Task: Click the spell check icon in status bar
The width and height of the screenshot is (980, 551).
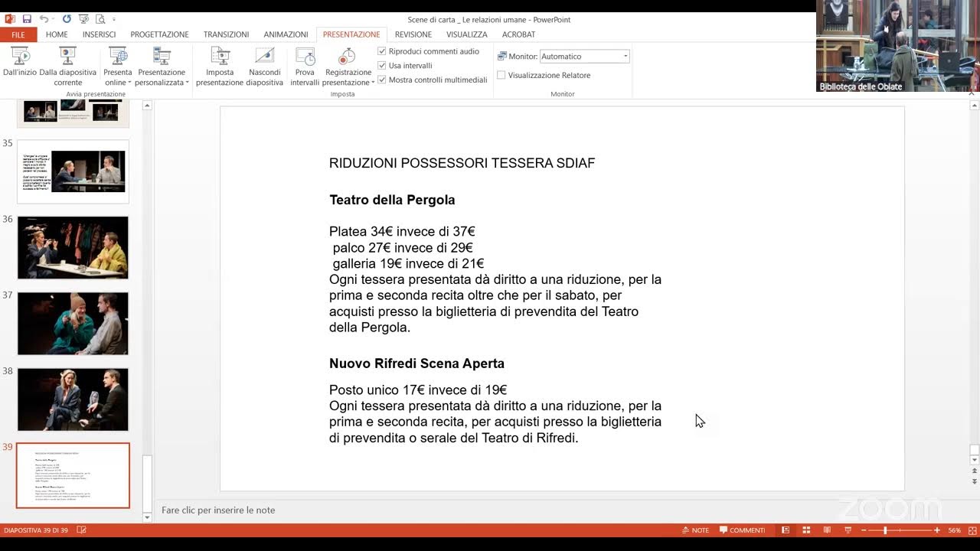Action: pyautogui.click(x=82, y=530)
